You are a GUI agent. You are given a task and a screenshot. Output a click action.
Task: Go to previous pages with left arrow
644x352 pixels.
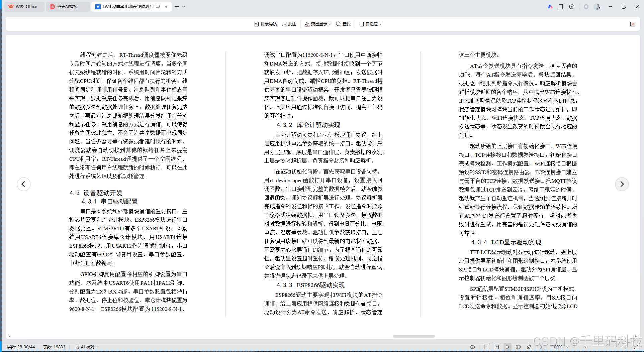point(23,184)
